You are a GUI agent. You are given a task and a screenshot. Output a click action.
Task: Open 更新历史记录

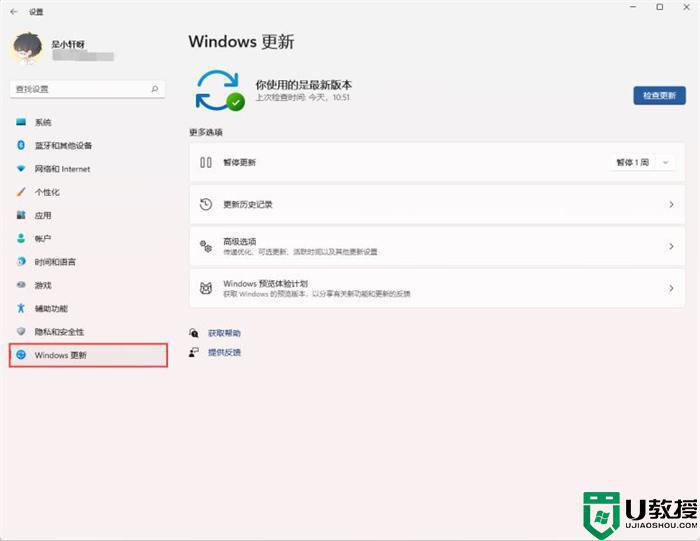437,204
